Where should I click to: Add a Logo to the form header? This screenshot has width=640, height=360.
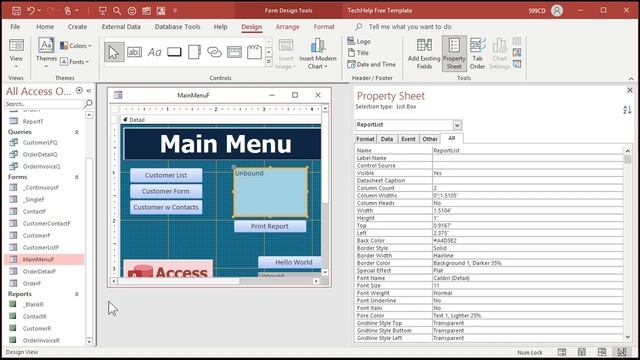pyautogui.click(x=359, y=41)
